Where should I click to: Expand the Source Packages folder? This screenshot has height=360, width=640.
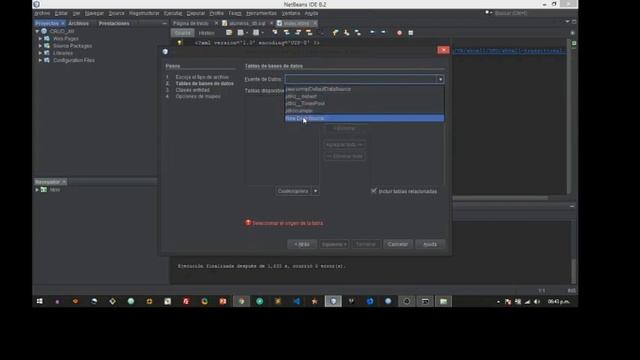click(40, 46)
